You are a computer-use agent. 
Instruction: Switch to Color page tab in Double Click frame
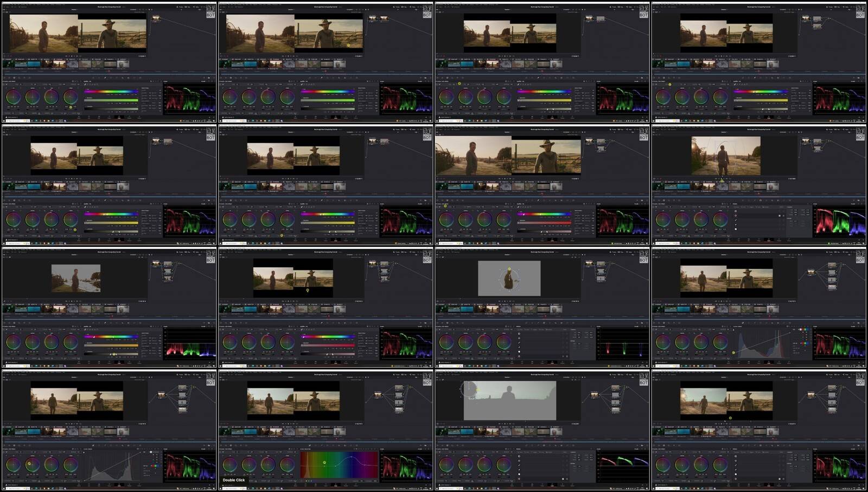pos(336,484)
